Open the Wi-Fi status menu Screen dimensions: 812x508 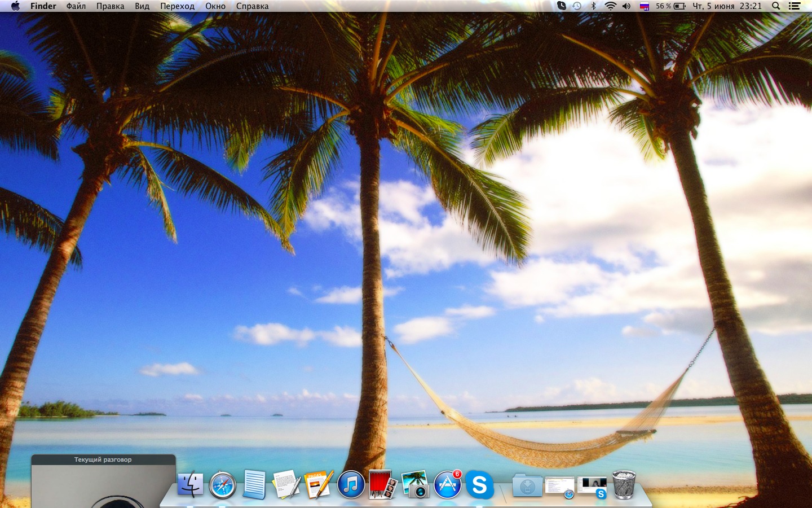tap(610, 6)
